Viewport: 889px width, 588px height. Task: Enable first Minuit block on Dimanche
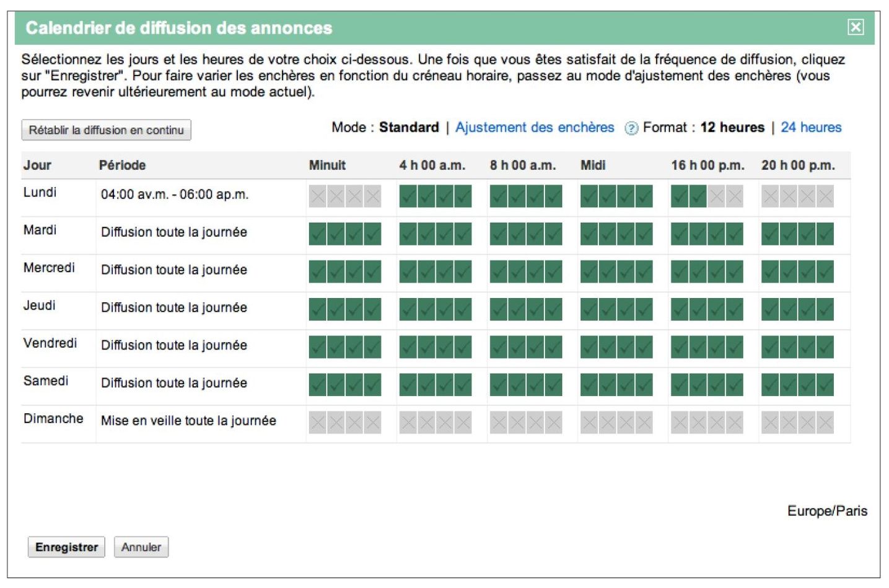click(317, 423)
